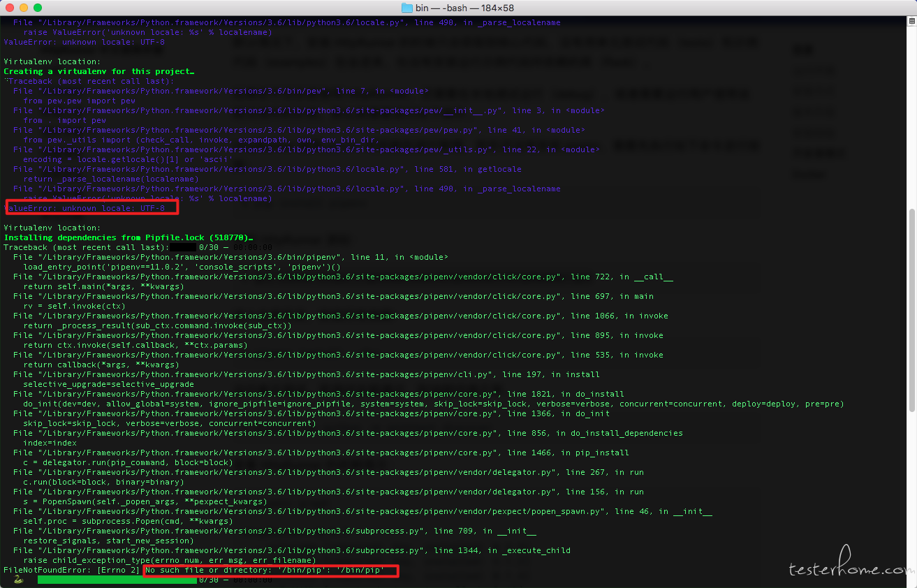Click the 'return self.main(*args, **kwargs)' line
Screen dimensions: 917x588
[103, 286]
